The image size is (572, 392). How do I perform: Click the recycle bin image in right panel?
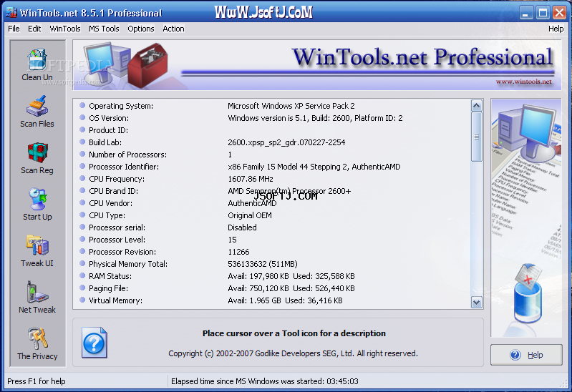coord(528,293)
